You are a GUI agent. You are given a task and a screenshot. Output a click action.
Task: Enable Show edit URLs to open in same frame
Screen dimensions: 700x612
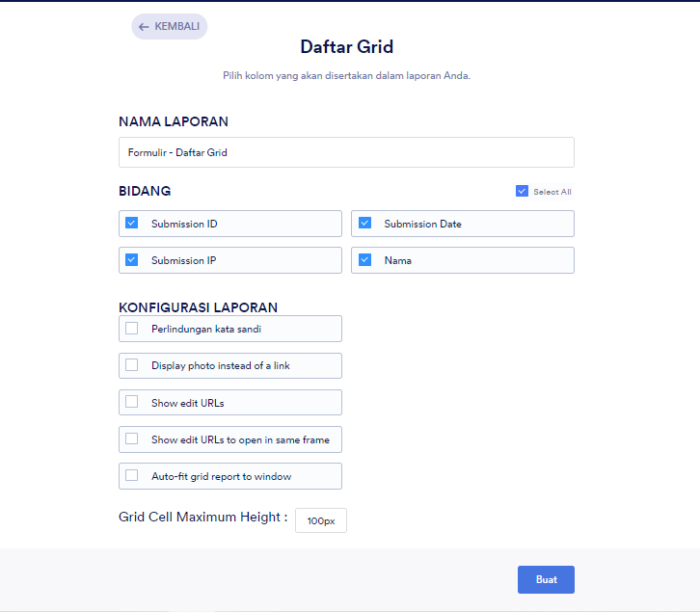132,439
